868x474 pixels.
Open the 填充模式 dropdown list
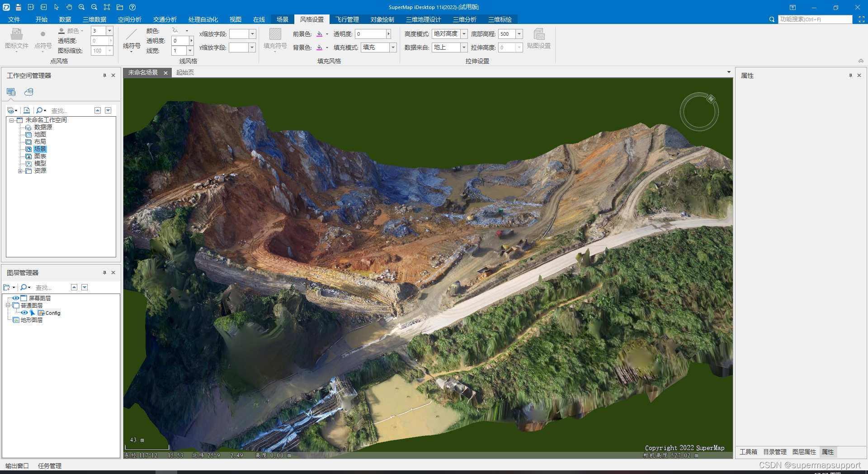point(393,47)
